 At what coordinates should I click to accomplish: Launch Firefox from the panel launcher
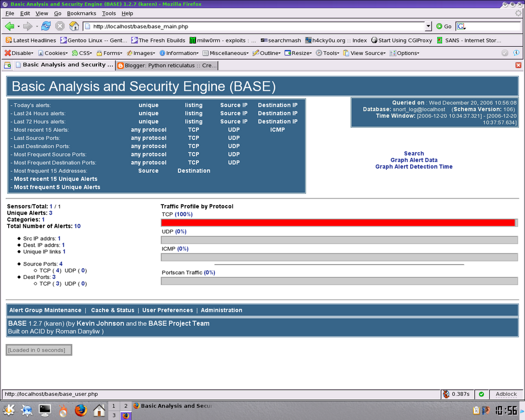[x=80, y=410]
